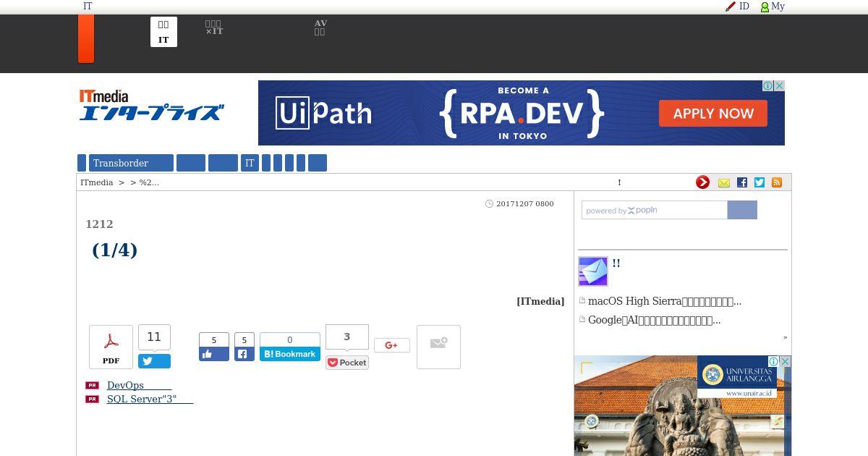Click the blue search submit button

[742, 210]
